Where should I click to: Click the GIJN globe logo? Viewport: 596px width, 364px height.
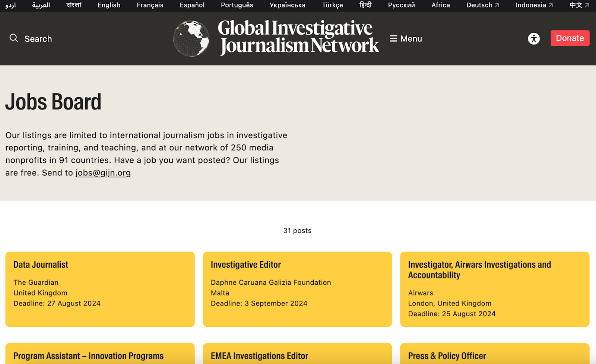[x=191, y=38]
